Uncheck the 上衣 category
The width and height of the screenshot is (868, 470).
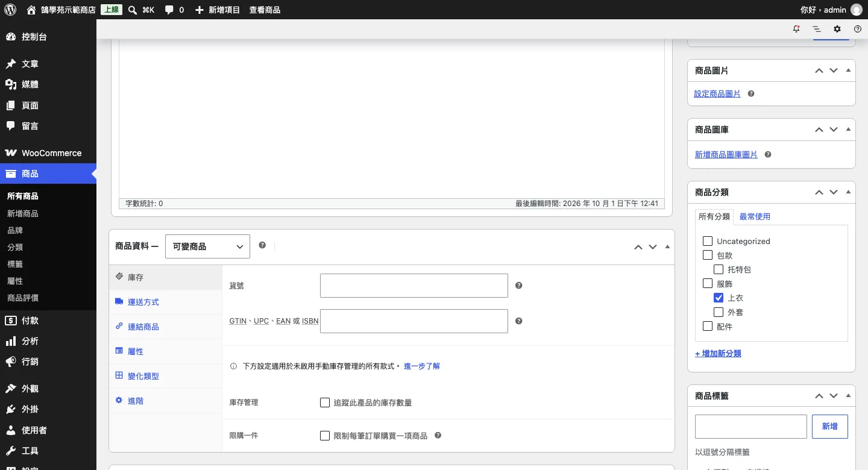pyautogui.click(x=719, y=298)
